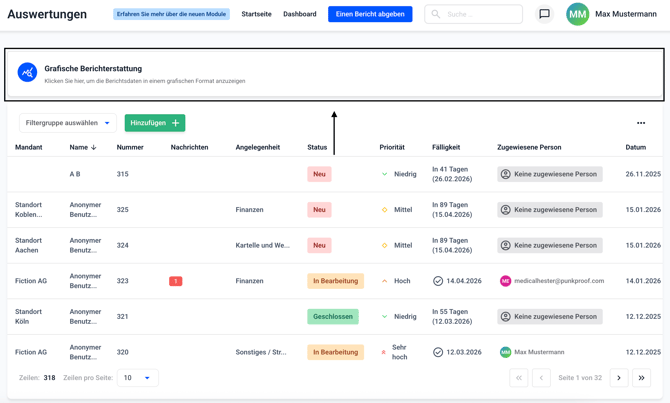Click the new modules info banner

[x=171, y=14]
